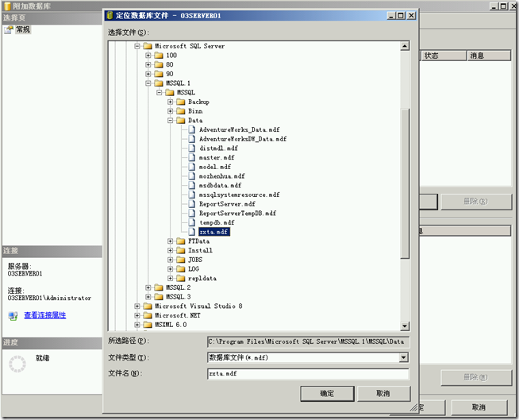Expand the FTData folder node
519x420 pixels.
pyautogui.click(x=170, y=241)
